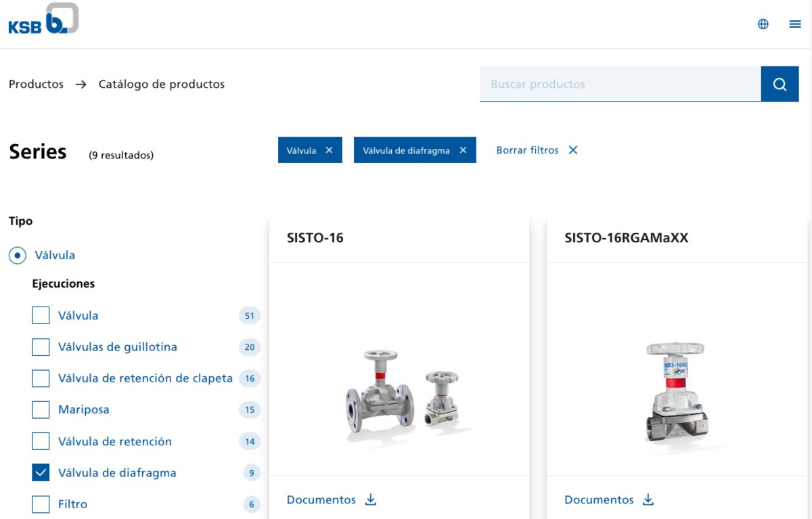Check the Filtro checkbox
812x519 pixels.
(x=41, y=504)
